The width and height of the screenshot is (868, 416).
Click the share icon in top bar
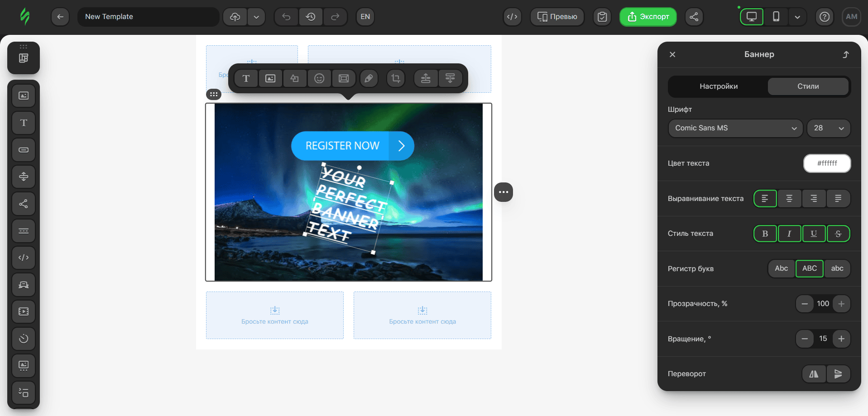pyautogui.click(x=694, y=17)
